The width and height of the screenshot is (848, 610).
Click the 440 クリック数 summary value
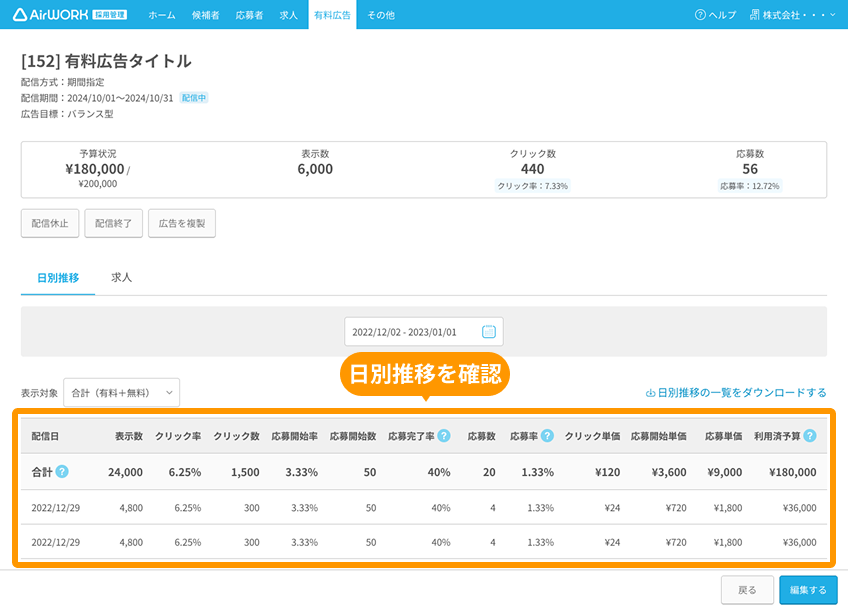click(533, 169)
